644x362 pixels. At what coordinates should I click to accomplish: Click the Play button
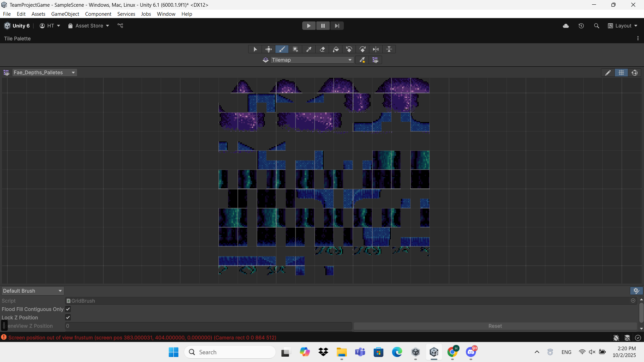click(x=309, y=26)
